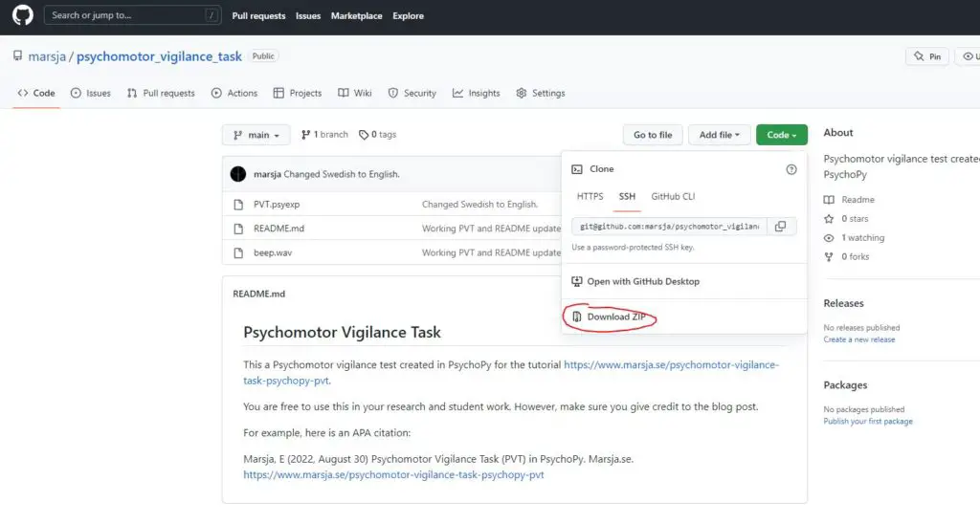980x524 pixels.
Task: Open the repository Pull requests tab
Action: [x=161, y=93]
